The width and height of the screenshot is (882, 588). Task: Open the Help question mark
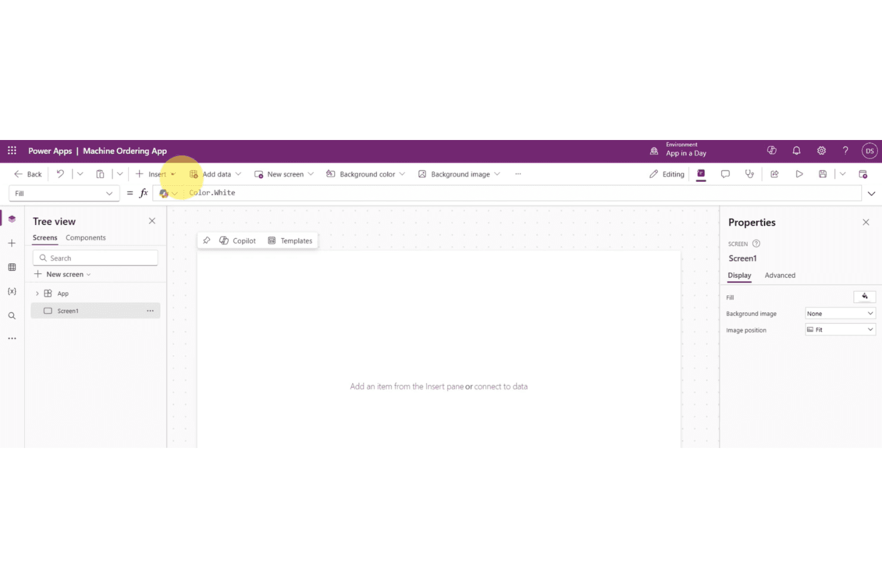coord(845,151)
